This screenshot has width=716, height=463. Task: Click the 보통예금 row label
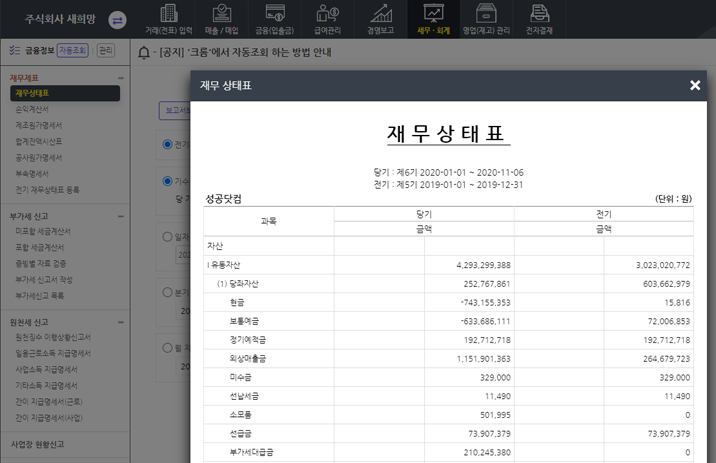244,321
